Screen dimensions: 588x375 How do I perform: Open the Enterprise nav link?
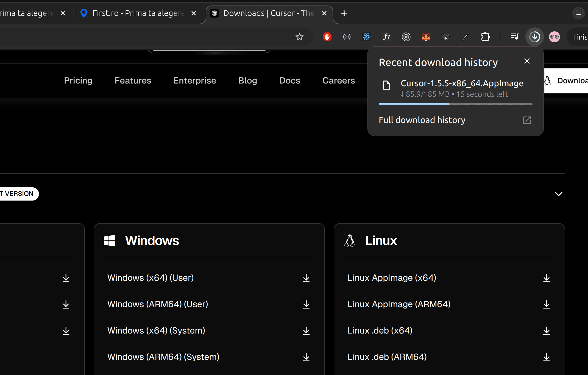195,80
